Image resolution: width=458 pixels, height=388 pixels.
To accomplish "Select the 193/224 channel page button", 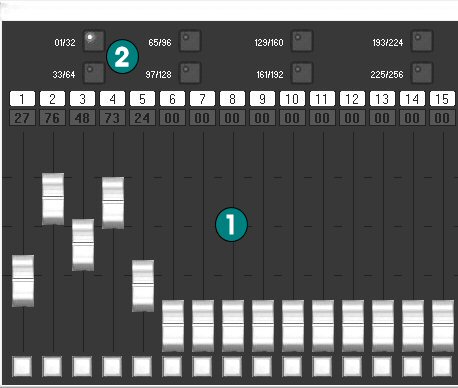I will point(422,41).
